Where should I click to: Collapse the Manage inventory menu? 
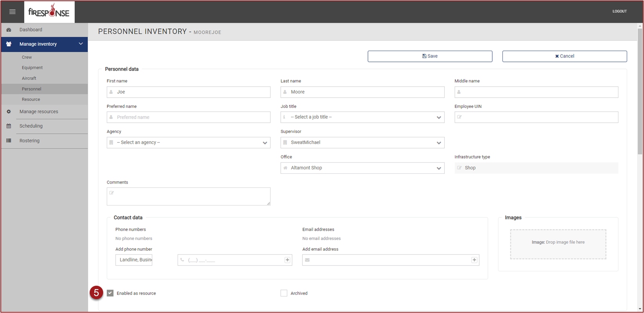point(81,44)
